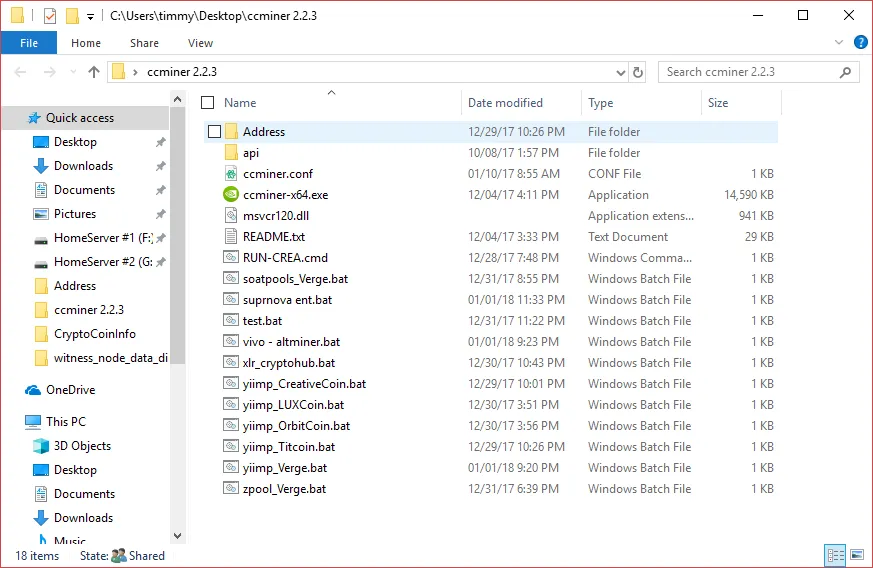Unpin Downloads from Quick access
Screen dimensions: 873x568
(160, 166)
